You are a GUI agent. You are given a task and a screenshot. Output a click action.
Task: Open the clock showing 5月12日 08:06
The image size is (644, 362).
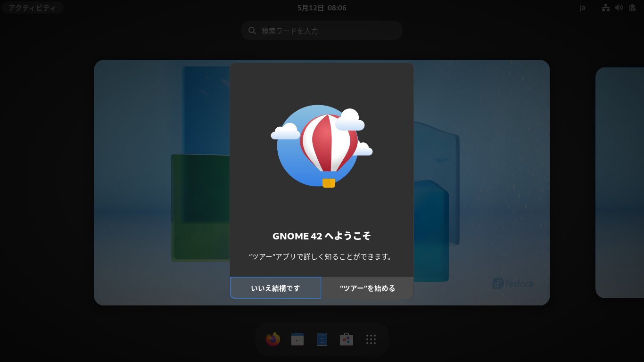pos(322,8)
